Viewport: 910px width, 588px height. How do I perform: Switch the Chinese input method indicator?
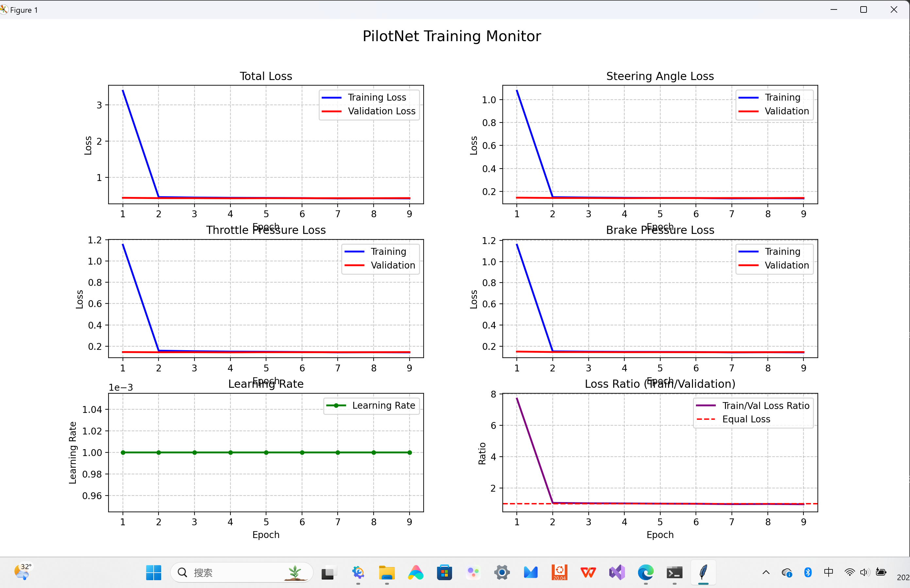tap(828, 572)
